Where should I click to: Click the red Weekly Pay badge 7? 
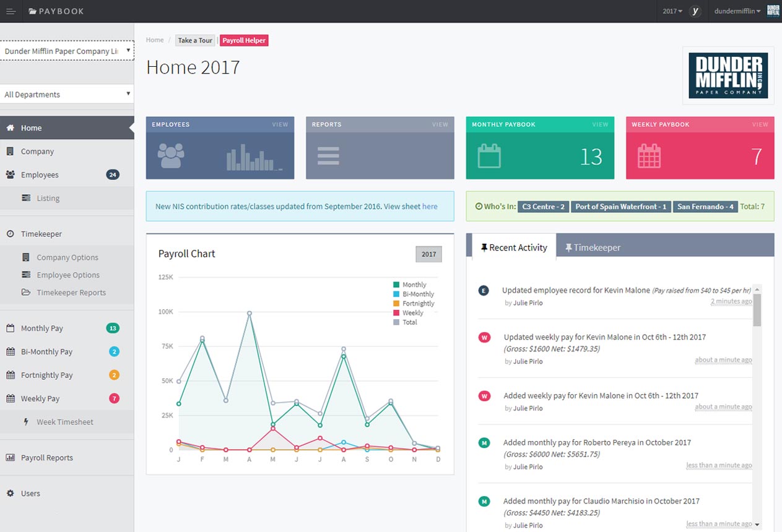[x=114, y=399]
